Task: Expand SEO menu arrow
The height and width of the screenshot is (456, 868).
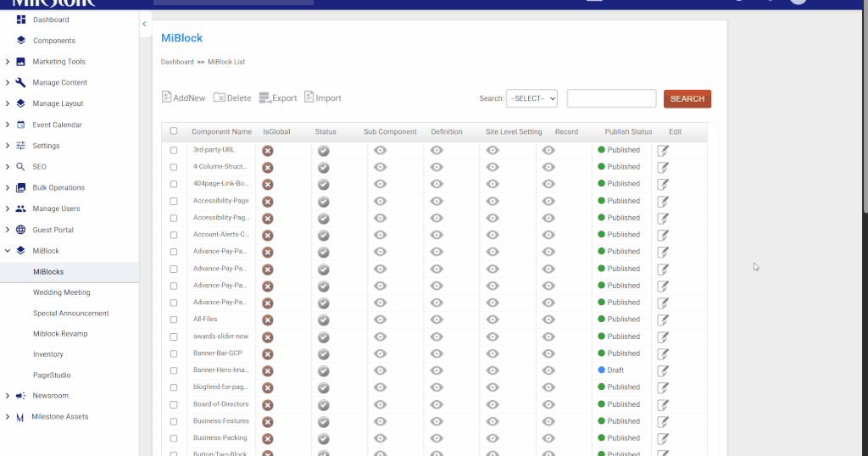Action: 7,167
